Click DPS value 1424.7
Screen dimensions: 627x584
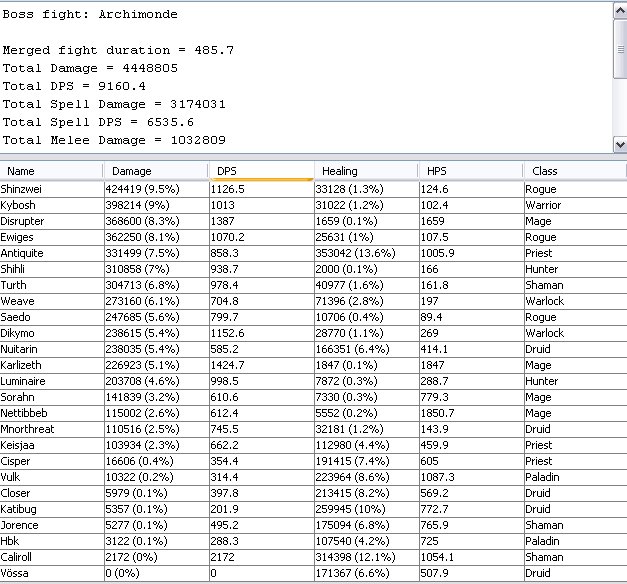tap(228, 365)
